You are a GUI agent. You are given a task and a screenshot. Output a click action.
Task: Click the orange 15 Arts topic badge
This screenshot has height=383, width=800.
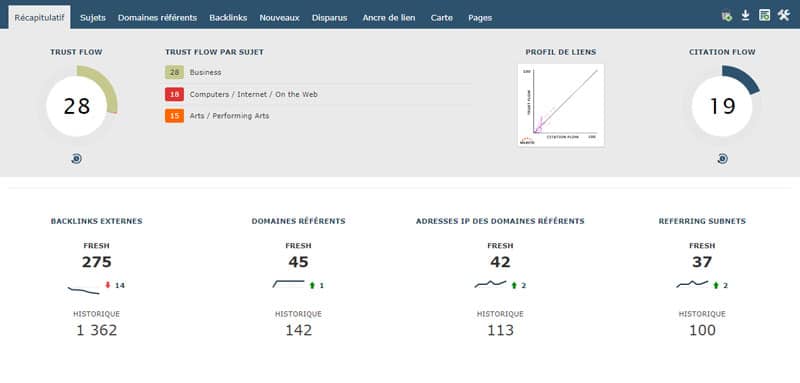tap(174, 116)
